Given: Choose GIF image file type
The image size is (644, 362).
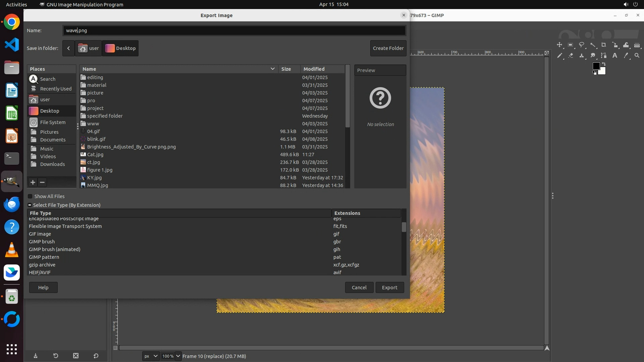Looking at the screenshot, I should 40,234.
